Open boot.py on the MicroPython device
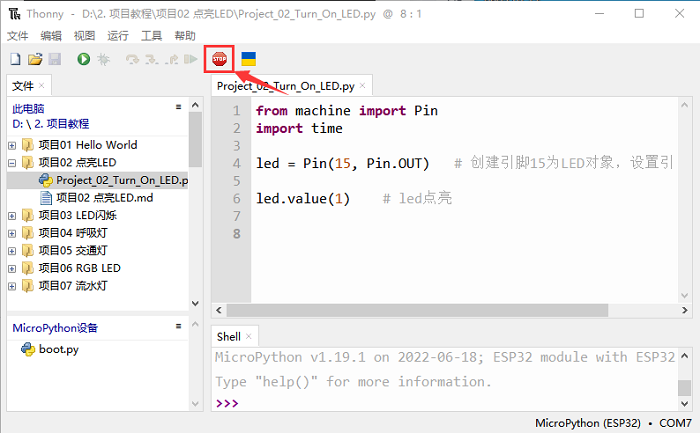The image size is (700, 433). 58,350
